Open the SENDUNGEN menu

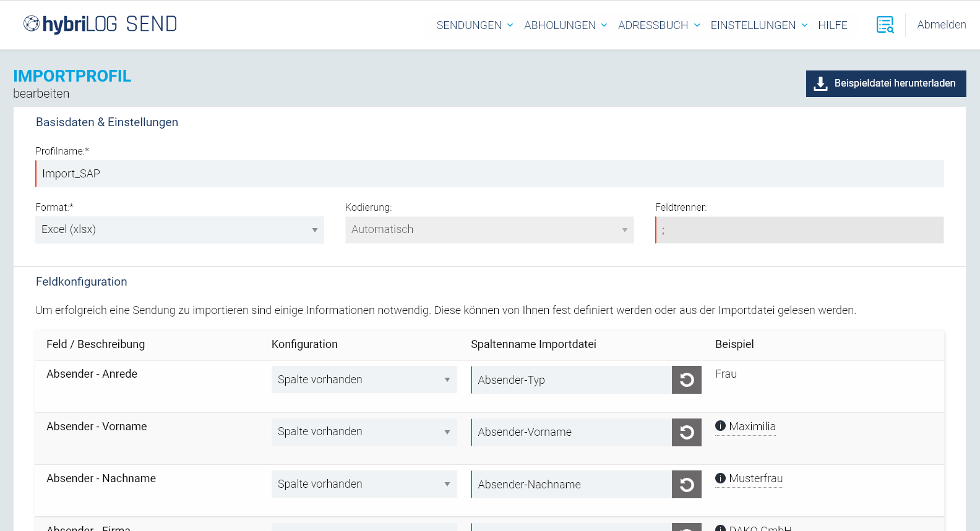coord(475,25)
